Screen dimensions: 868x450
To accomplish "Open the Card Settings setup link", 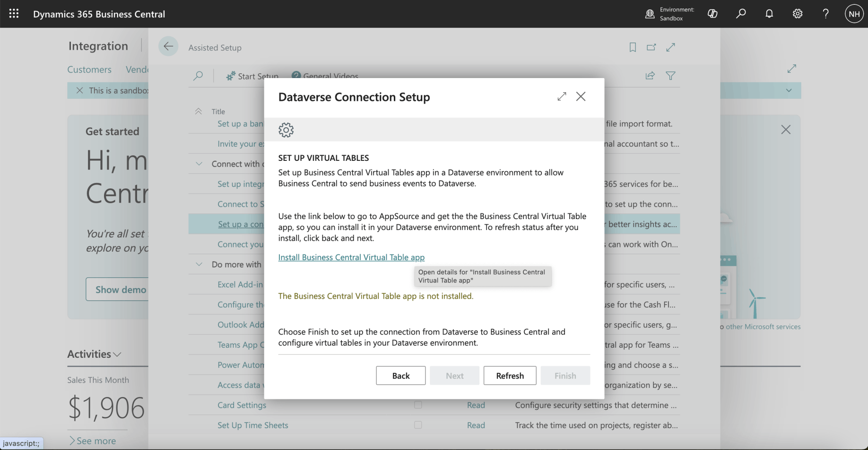I will point(242,405).
